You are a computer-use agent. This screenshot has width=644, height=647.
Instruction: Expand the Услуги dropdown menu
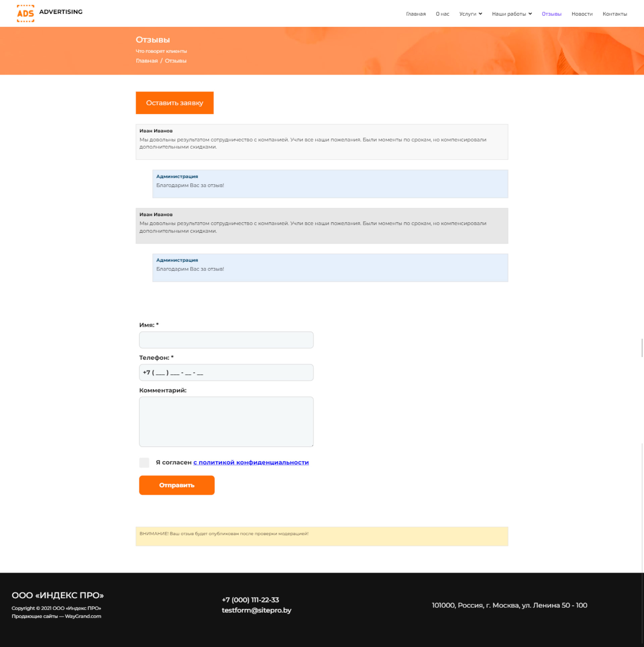point(470,14)
